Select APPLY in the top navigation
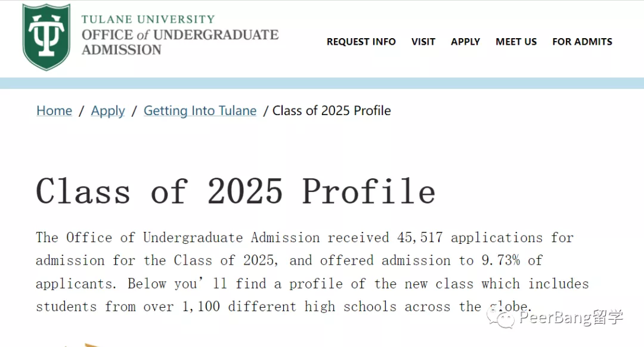 (x=465, y=42)
